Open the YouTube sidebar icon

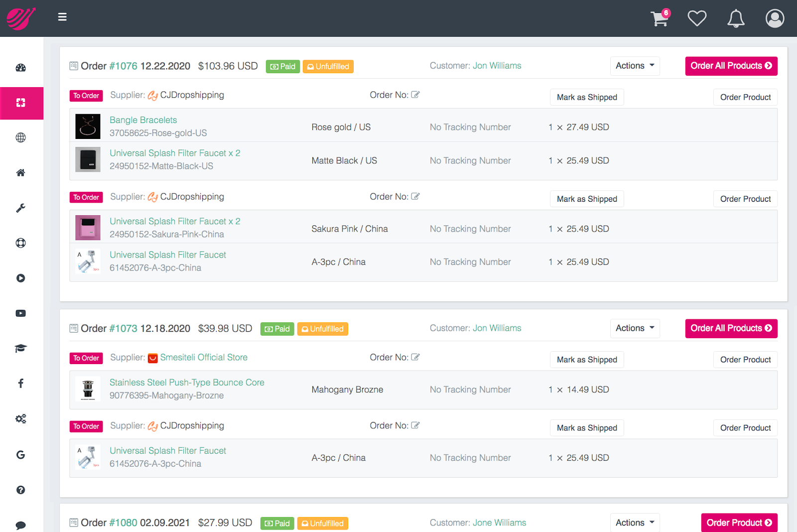(x=20, y=313)
